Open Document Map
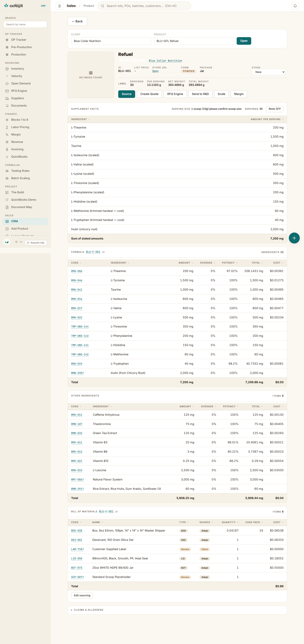This screenshot has height=644, width=304. click(25, 207)
